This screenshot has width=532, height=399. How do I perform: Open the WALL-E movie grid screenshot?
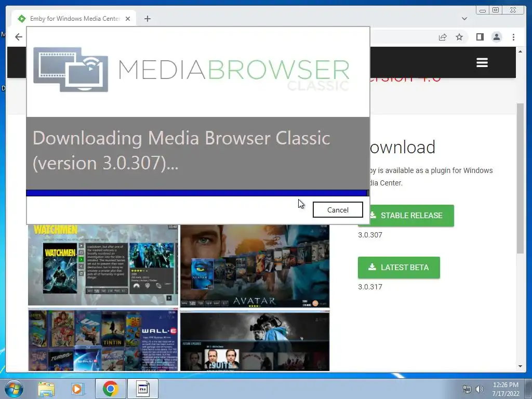pos(103,340)
